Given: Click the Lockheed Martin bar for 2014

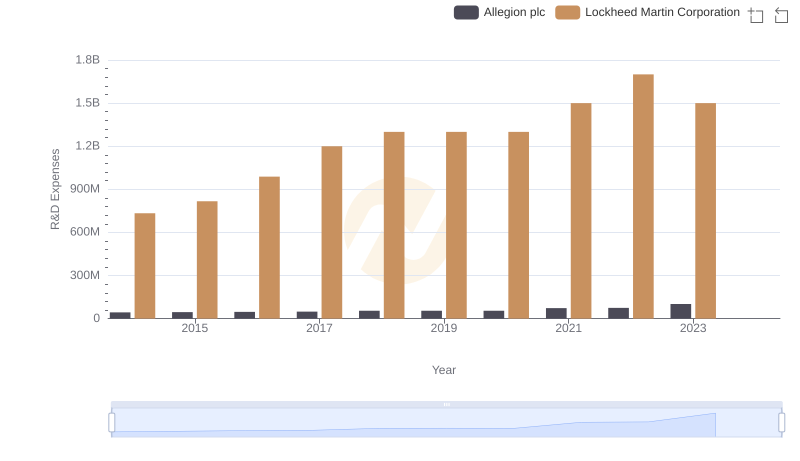Looking at the screenshot, I should pyautogui.click(x=145, y=266).
